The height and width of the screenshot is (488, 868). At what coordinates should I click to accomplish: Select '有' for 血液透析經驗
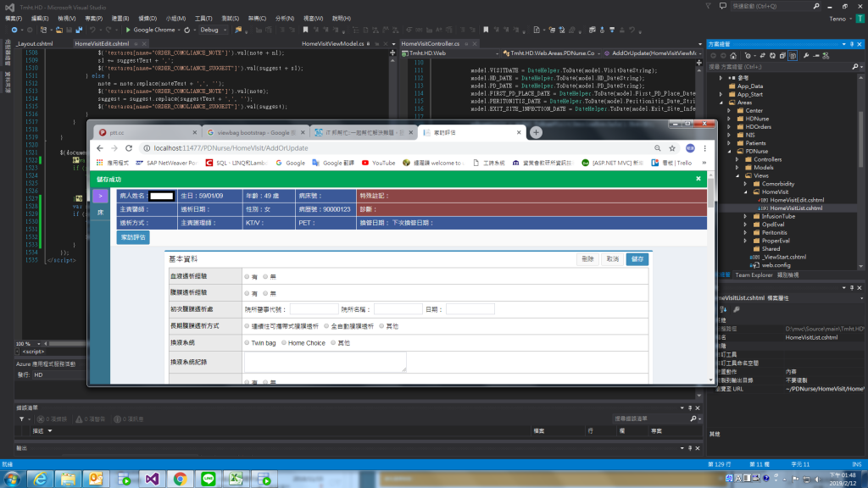247,277
